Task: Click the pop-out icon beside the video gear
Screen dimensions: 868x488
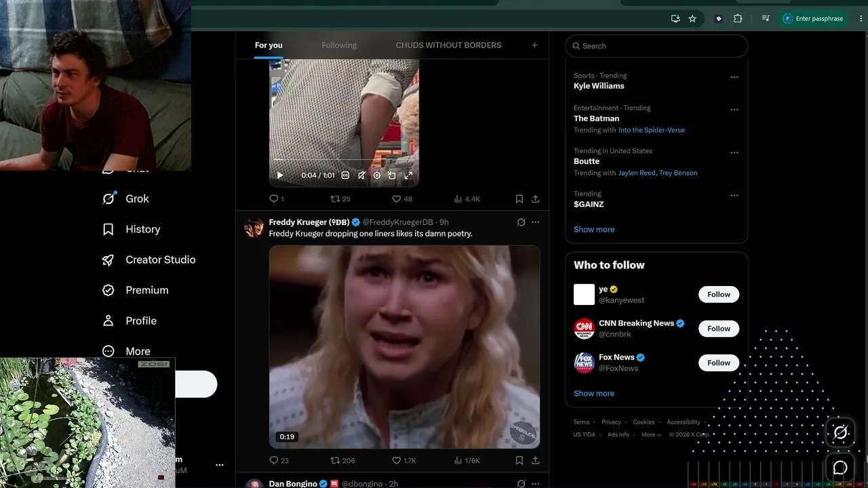Action: point(392,175)
